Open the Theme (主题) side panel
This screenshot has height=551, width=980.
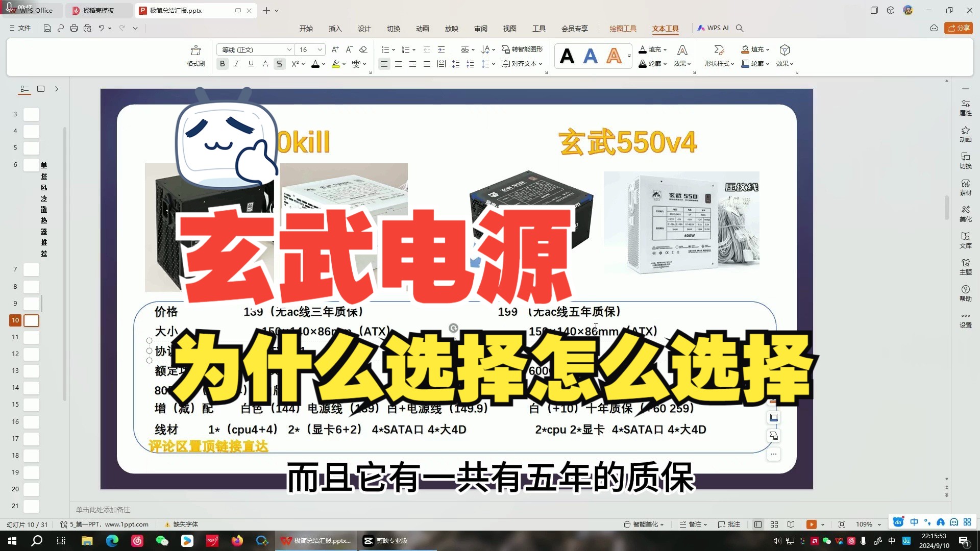pyautogui.click(x=966, y=267)
